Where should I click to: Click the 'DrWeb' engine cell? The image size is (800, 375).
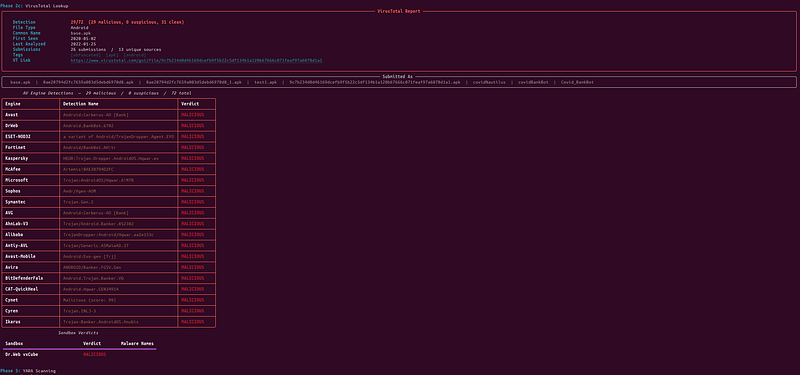31,126
